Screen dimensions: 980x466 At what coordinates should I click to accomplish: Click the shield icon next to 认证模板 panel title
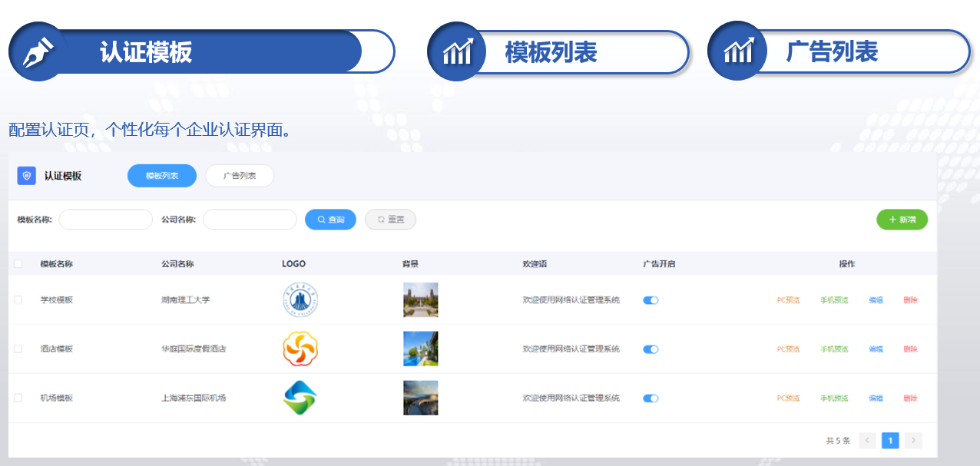tap(27, 176)
